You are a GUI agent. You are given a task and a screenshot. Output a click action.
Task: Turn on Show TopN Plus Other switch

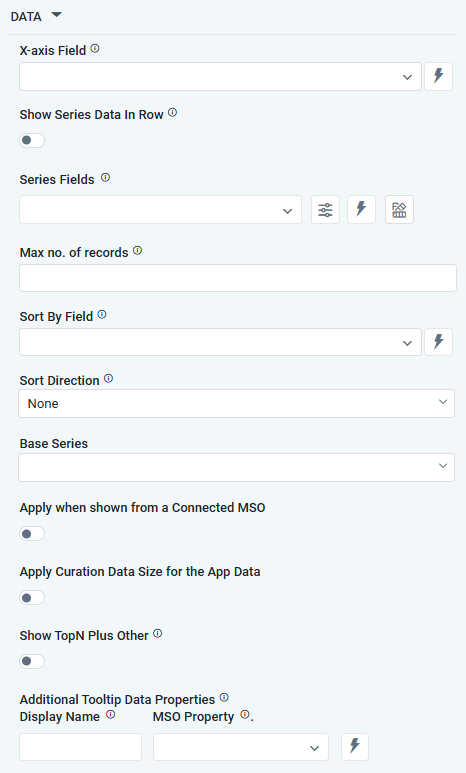click(32, 662)
